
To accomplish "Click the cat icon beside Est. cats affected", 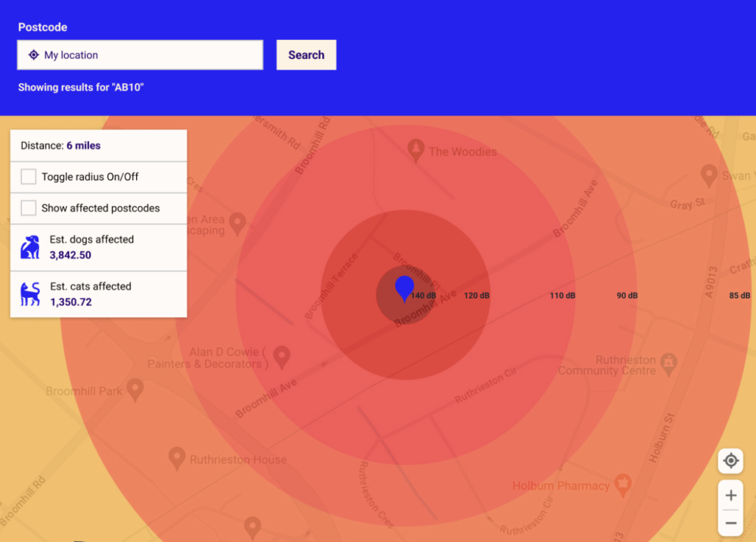I will click(x=30, y=294).
